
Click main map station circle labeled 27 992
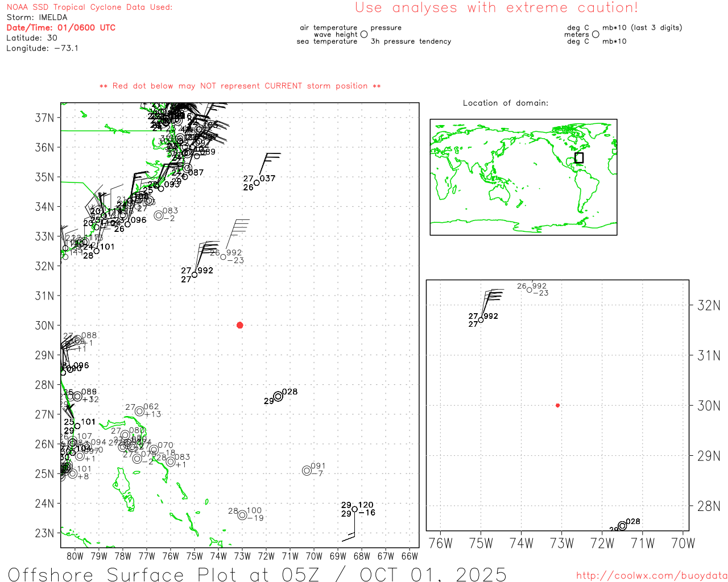click(195, 275)
